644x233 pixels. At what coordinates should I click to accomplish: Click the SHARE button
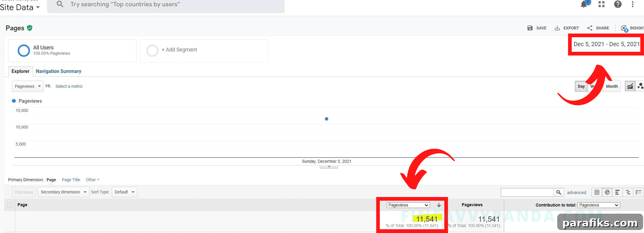[598, 28]
